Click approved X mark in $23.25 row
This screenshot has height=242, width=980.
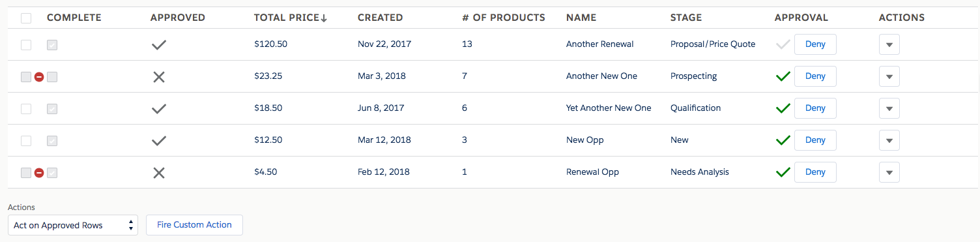pyautogui.click(x=158, y=77)
